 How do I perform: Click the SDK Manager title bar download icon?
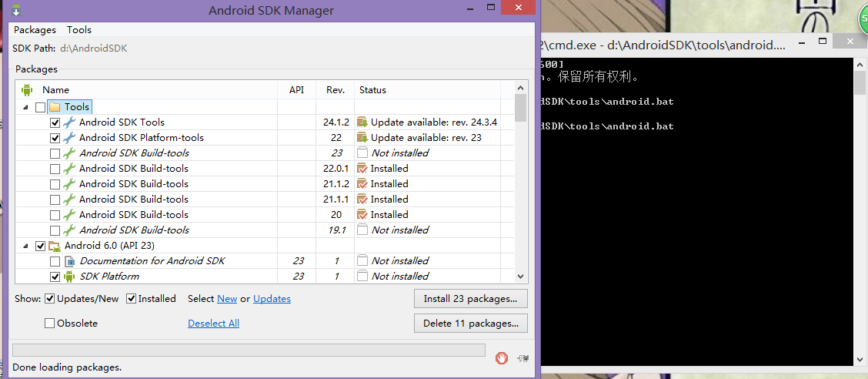pos(17,10)
